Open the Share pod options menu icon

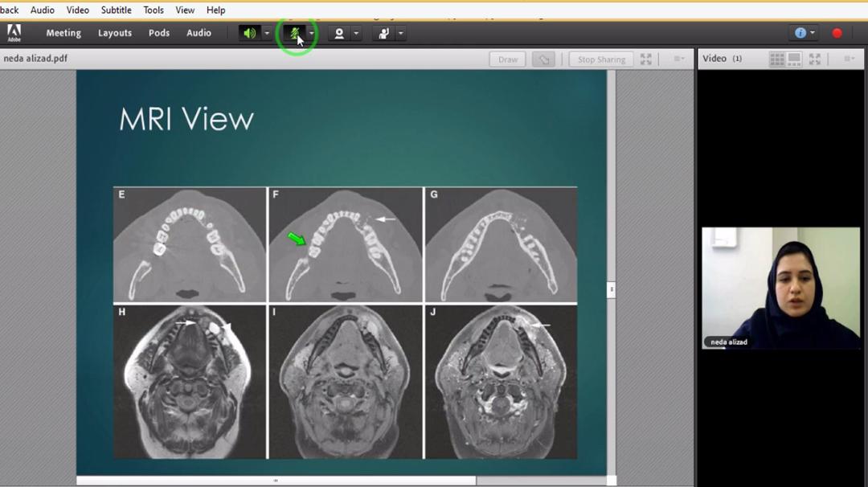679,59
